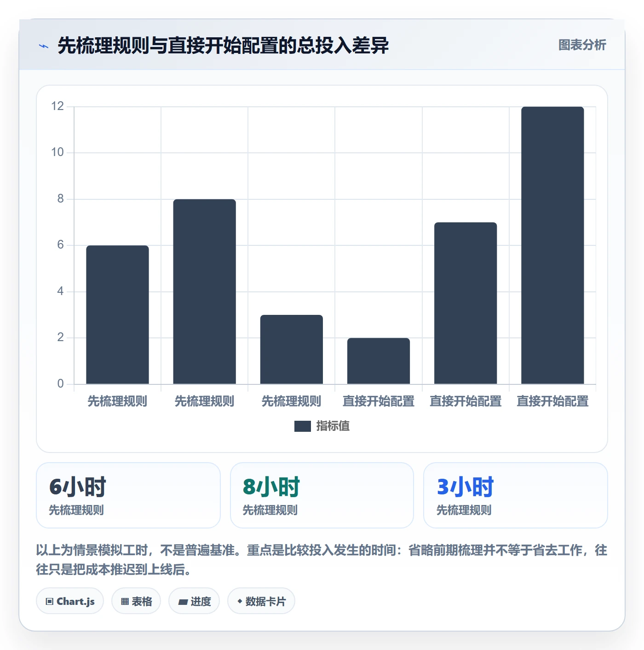Image resolution: width=644 pixels, height=650 pixels.
Task: Click the chart bar with value 3
Action: 292,349
